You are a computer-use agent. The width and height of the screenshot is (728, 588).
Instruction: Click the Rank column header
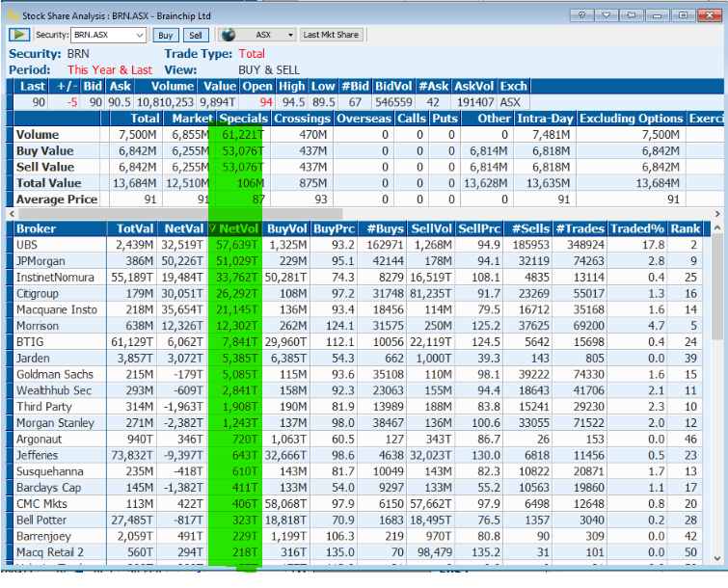coord(686,228)
